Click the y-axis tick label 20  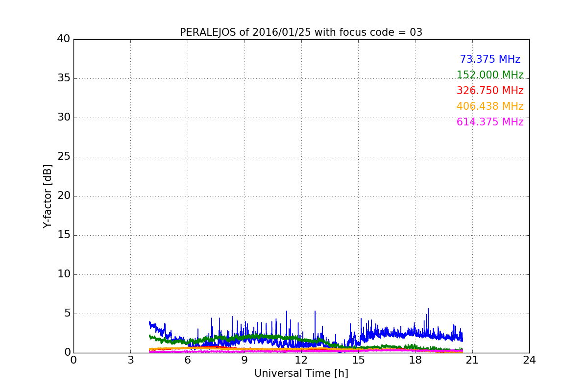click(64, 196)
